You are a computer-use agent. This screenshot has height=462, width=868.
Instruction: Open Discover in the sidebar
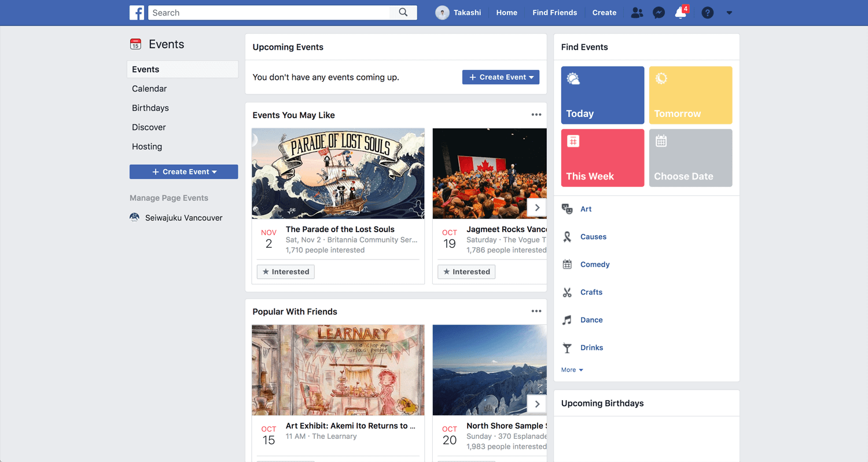pos(149,127)
